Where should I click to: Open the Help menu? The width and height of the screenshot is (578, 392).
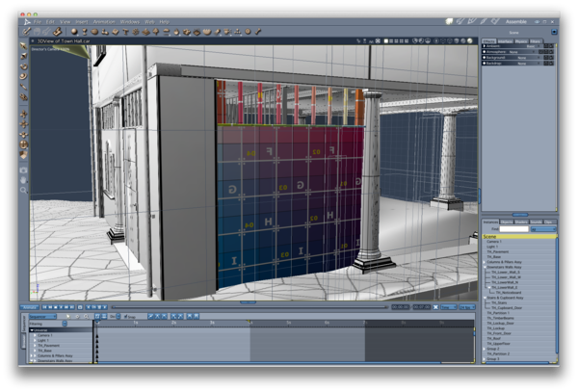(164, 22)
